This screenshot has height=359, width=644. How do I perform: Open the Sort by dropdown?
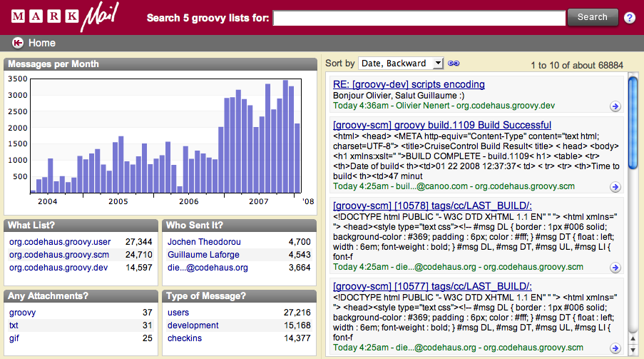[401, 64]
